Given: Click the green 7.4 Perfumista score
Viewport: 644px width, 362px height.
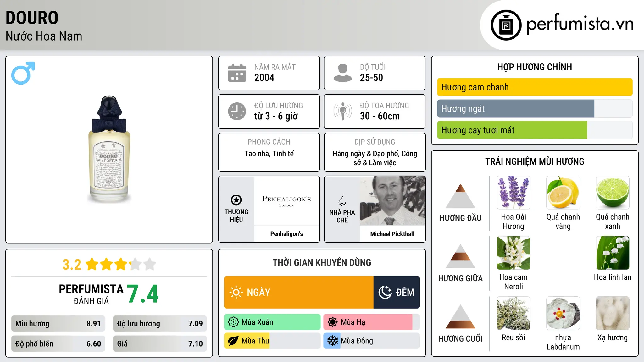Looking at the screenshot, I should (143, 294).
